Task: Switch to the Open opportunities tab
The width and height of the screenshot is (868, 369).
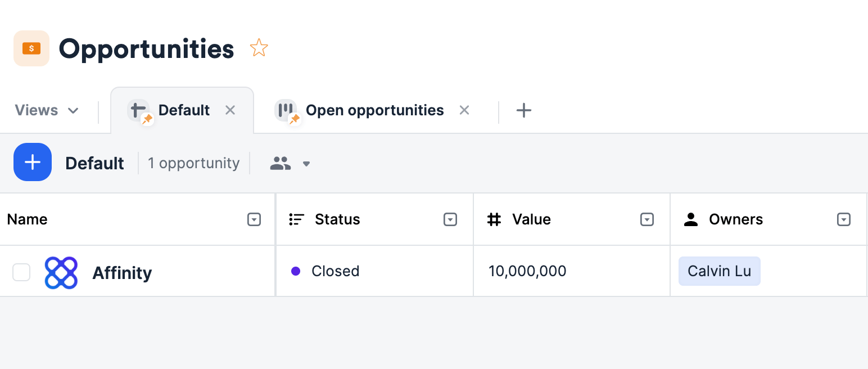Action: (x=374, y=110)
